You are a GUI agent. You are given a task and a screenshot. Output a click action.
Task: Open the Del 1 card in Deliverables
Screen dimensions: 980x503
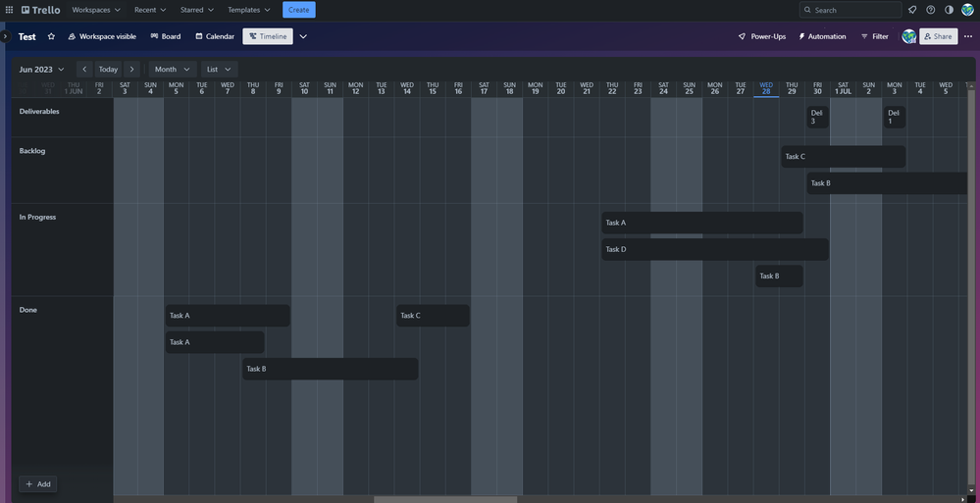point(895,117)
